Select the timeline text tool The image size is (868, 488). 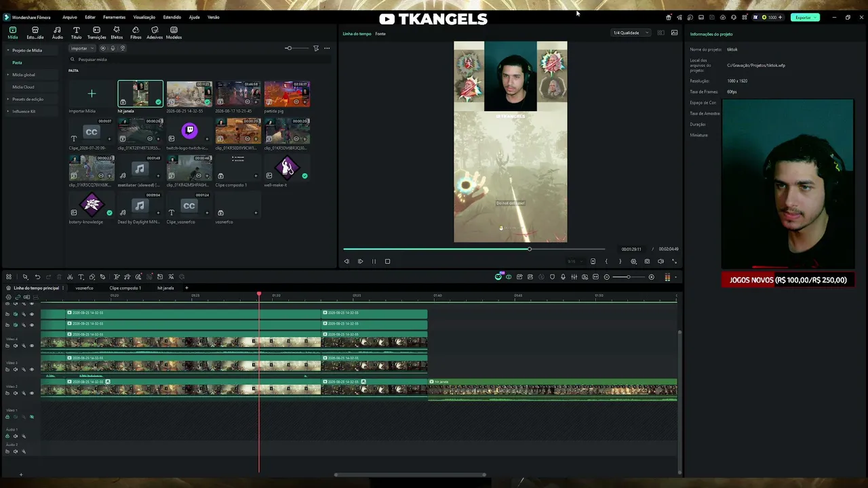point(81,277)
